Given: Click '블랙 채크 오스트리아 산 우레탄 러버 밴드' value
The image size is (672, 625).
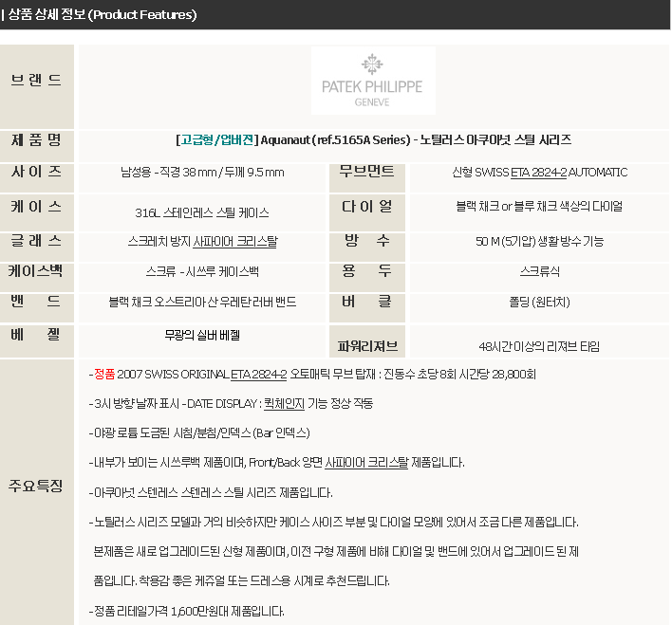Looking at the screenshot, I should [x=202, y=302].
